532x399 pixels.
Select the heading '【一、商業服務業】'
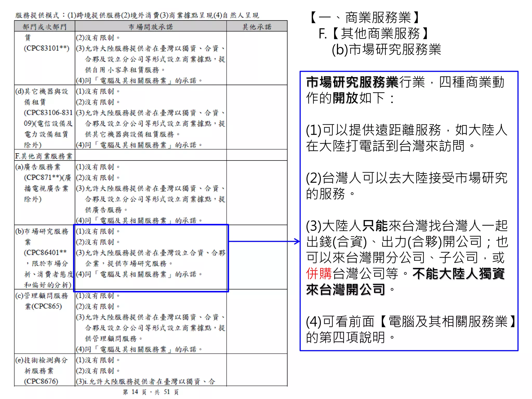365,18
